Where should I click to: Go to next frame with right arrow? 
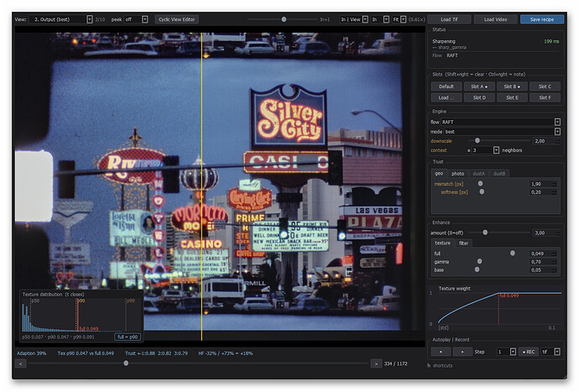pos(376,364)
